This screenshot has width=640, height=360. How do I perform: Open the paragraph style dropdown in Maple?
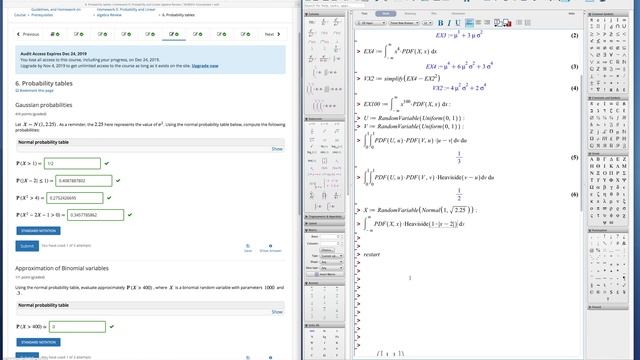pos(371,23)
